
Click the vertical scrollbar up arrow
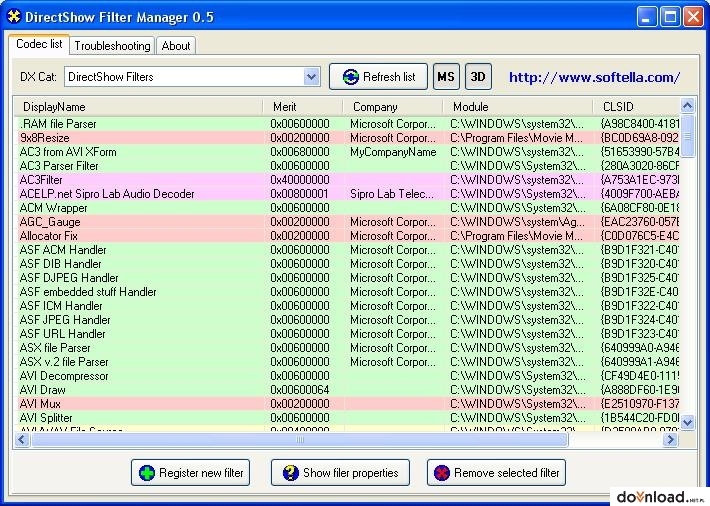click(x=687, y=106)
